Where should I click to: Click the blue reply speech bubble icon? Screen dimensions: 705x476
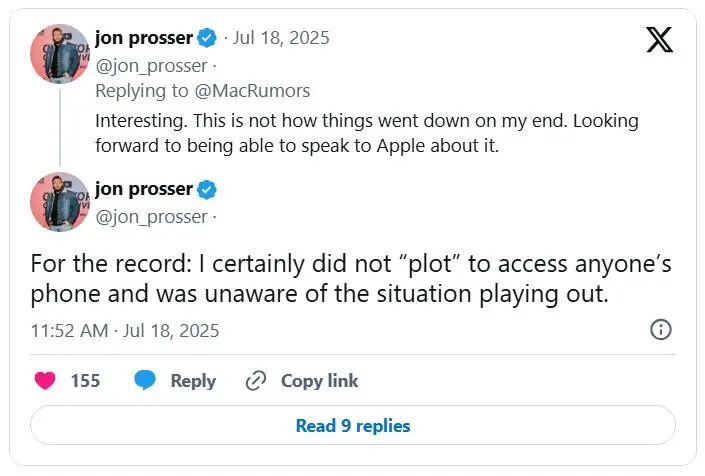[x=146, y=380]
